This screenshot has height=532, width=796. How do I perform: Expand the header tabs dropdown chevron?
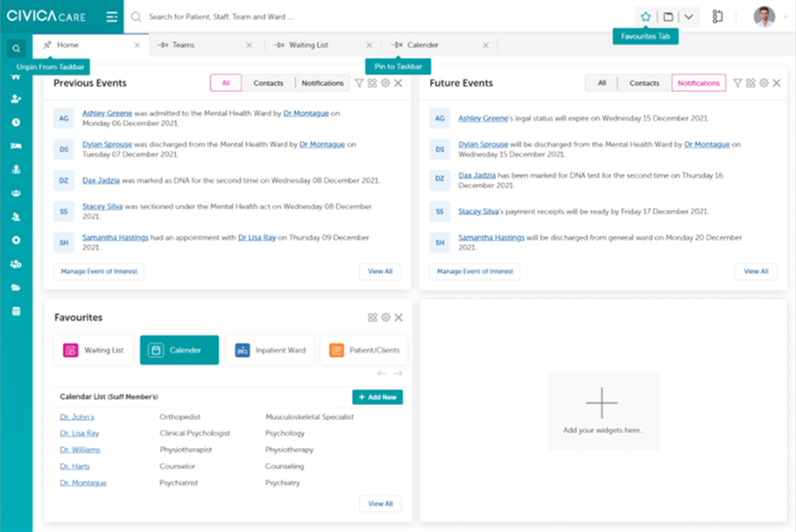point(688,17)
